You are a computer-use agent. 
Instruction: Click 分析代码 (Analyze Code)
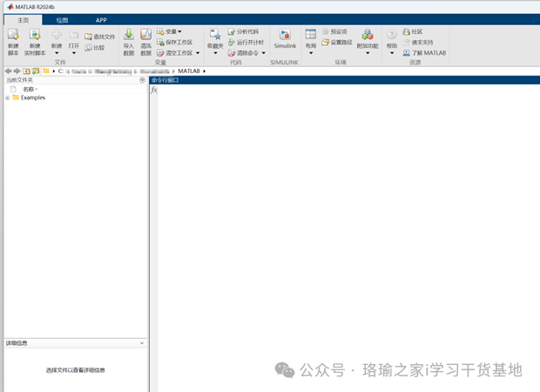[243, 31]
